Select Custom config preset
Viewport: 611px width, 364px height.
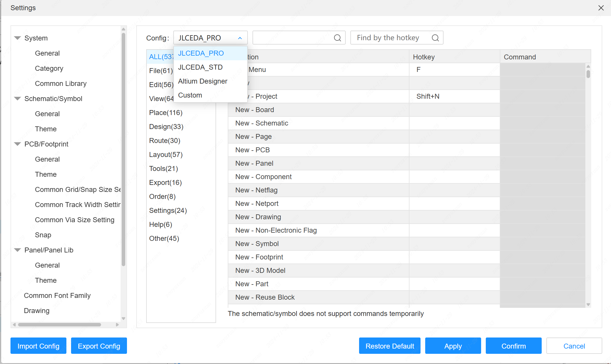click(x=190, y=95)
